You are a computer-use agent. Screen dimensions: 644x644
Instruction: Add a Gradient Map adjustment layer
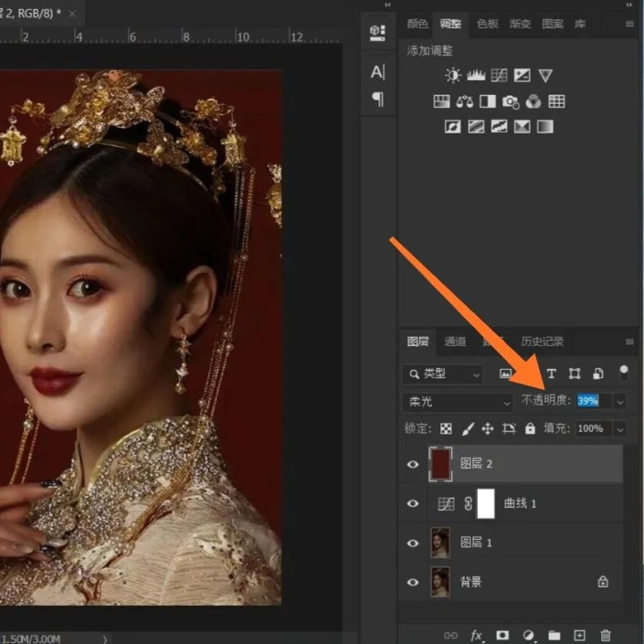coord(545,127)
